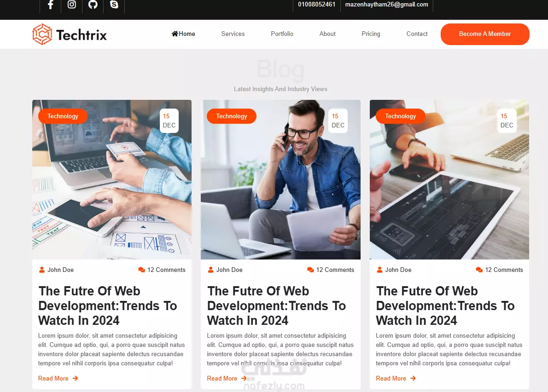Open the man-on-phone blog image
The height and width of the screenshot is (392, 548).
click(280, 179)
